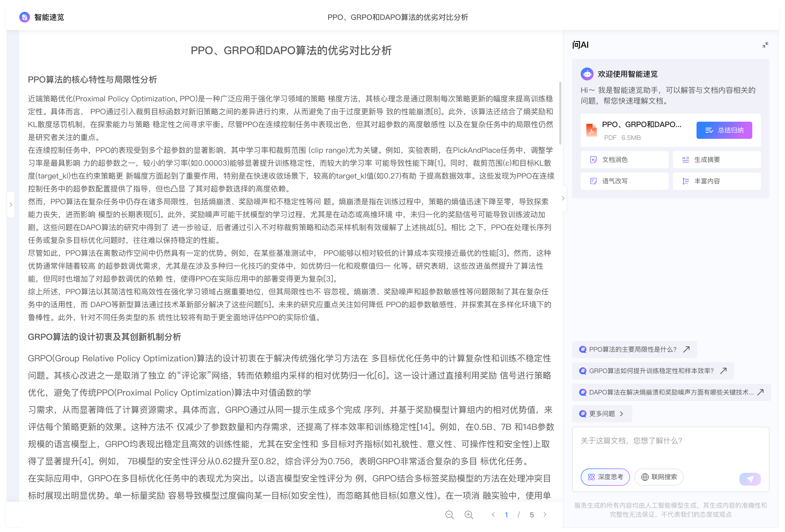Image resolution: width=785 pixels, height=532 pixels.
Task: Zoom out the document view
Action: 449,515
